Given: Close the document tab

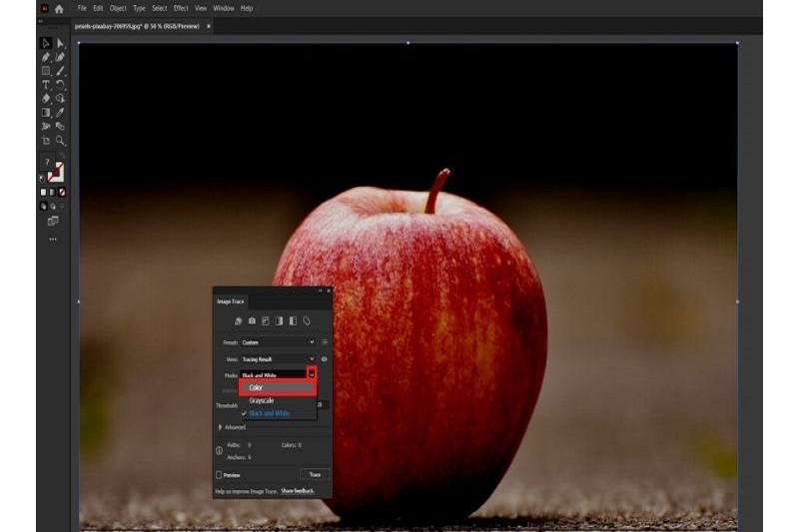Looking at the screenshot, I should pyautogui.click(x=209, y=27).
